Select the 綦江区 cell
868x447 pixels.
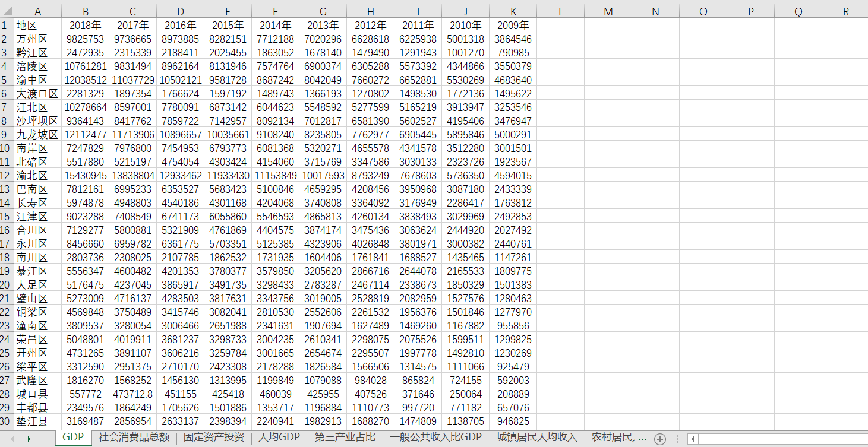37,271
